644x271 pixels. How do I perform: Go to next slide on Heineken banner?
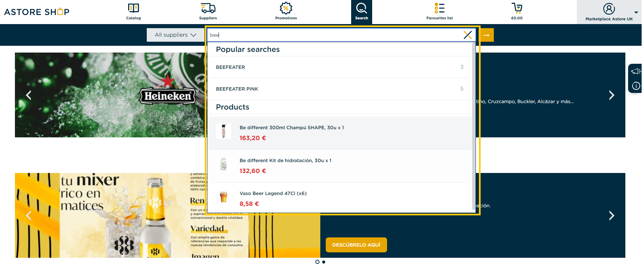tap(611, 95)
